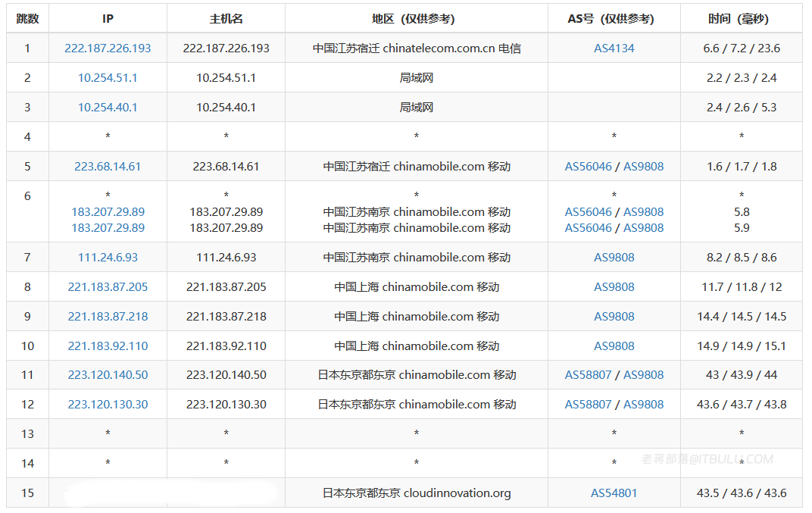Click the AS号 (仅供参考) column header
The height and width of the screenshot is (513, 812).
614,19
